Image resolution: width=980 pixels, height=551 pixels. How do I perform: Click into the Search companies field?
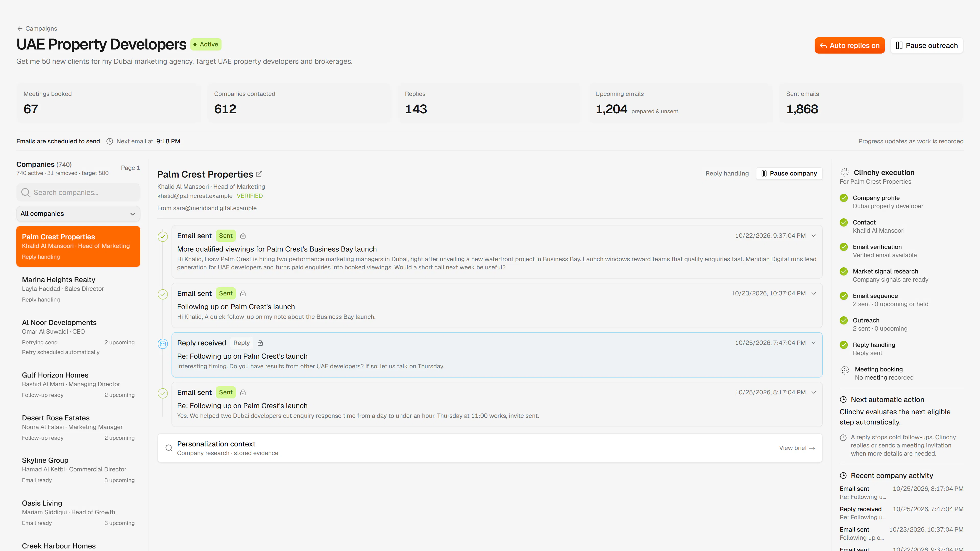78,192
